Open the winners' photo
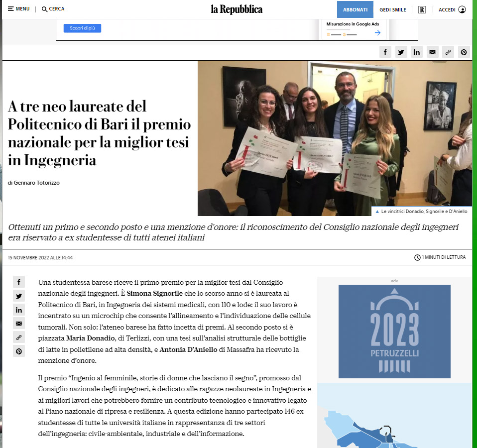 pos(334,138)
